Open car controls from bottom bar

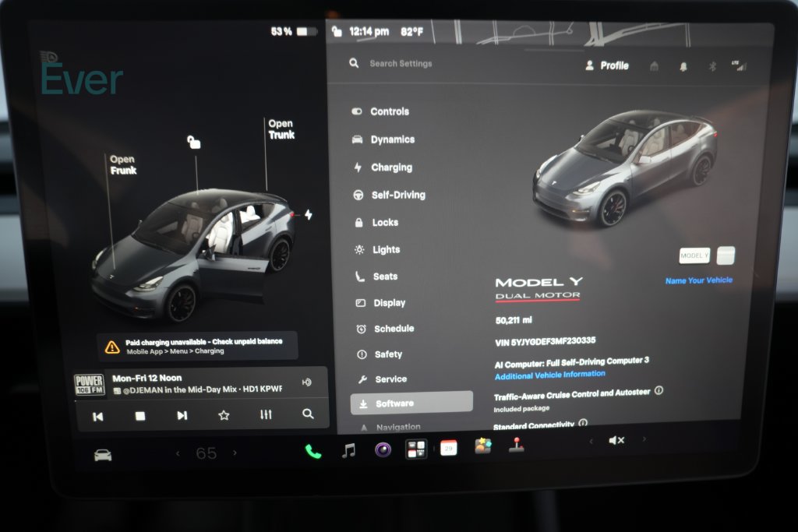103,455
